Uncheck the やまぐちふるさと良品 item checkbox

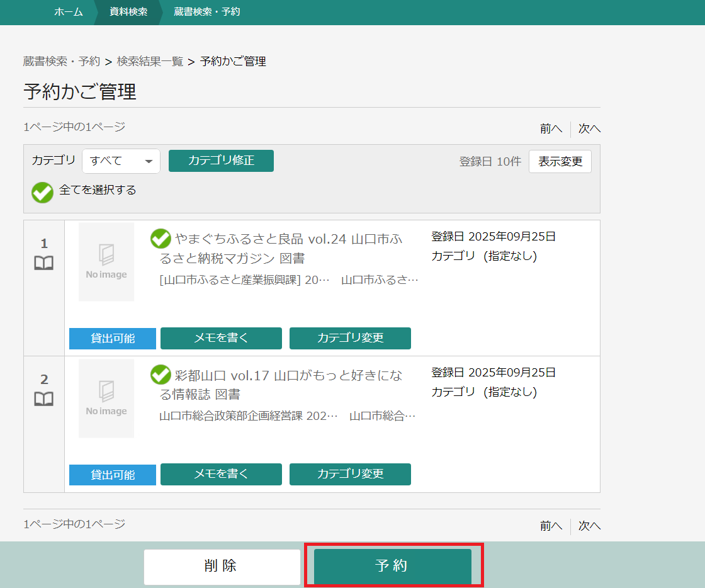click(161, 239)
